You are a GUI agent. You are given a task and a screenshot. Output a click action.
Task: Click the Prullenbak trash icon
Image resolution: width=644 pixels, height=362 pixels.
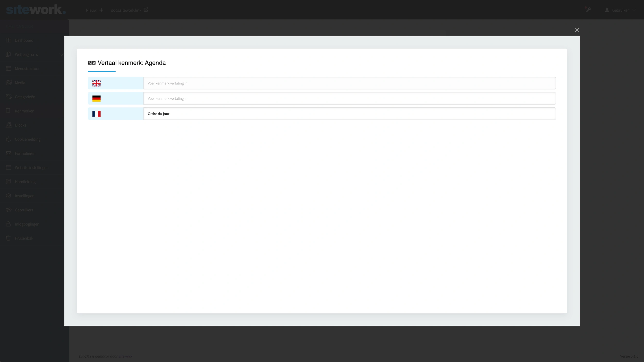coord(9,238)
